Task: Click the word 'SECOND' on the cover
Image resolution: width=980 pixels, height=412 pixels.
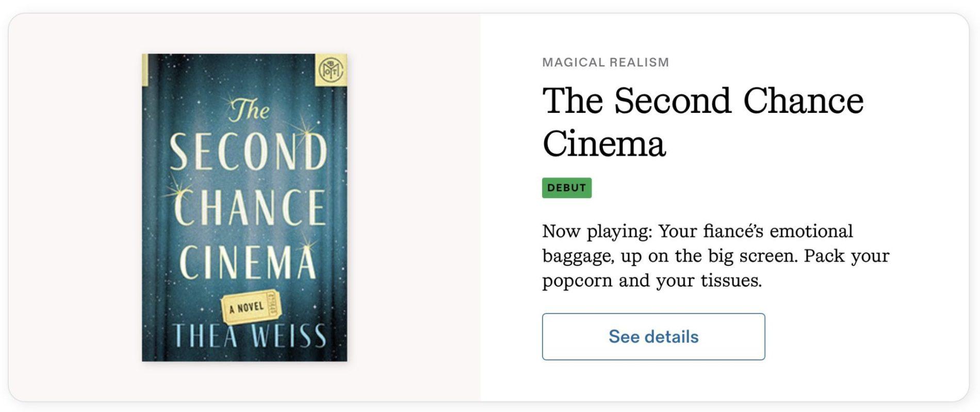Action: click(249, 152)
